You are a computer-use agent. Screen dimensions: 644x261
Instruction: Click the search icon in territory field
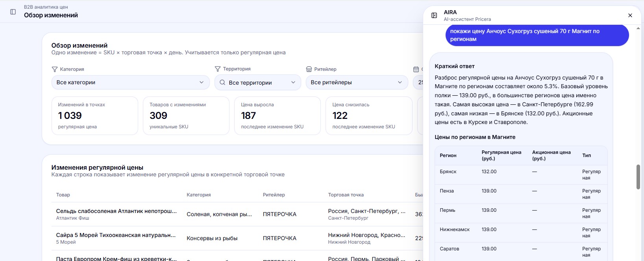(222, 82)
